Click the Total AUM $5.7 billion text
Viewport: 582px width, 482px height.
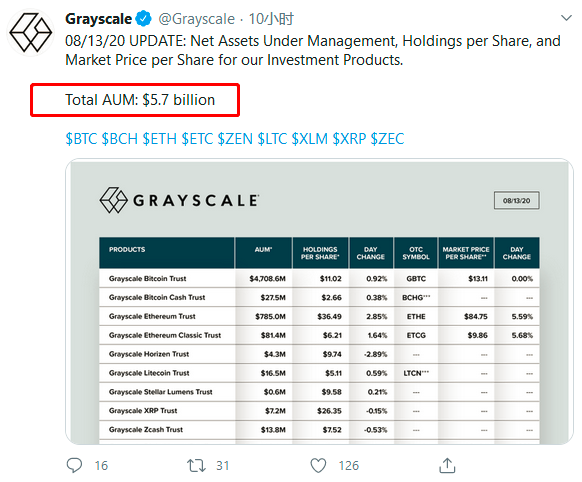tap(140, 100)
